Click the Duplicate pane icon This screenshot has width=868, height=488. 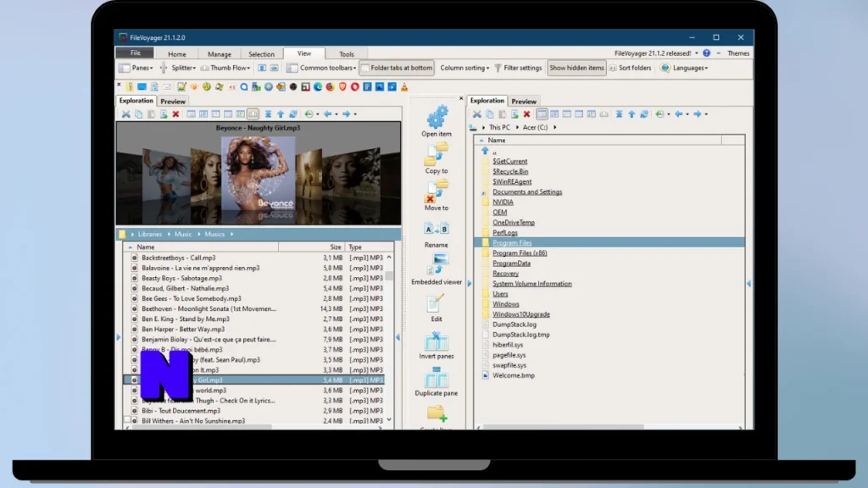[x=437, y=377]
